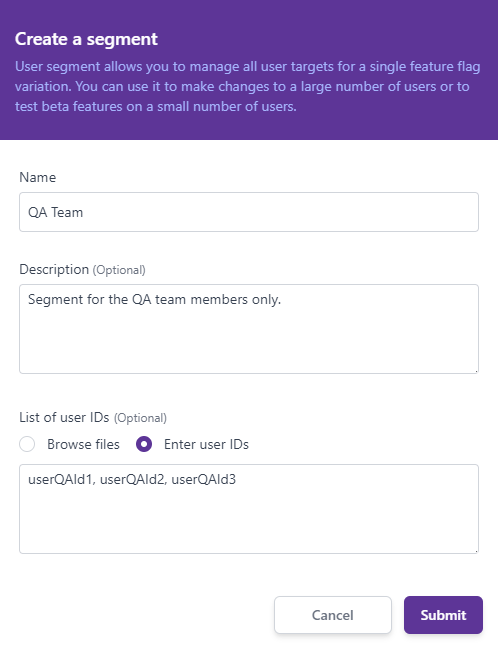The image size is (498, 655).
Task: Click the "Browse files" label text
Action: (83, 444)
